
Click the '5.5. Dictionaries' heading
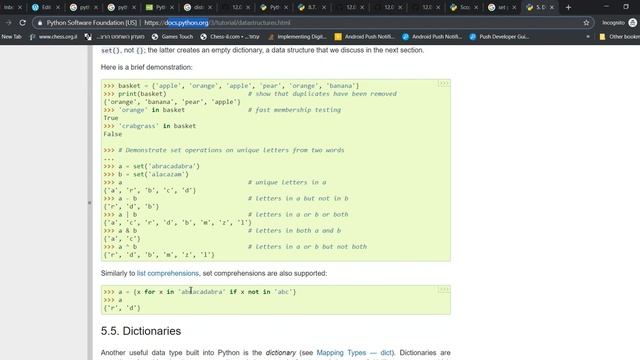[x=141, y=331]
